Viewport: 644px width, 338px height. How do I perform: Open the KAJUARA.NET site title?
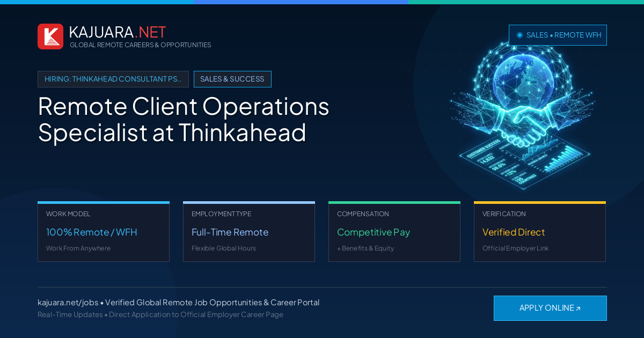(118, 32)
